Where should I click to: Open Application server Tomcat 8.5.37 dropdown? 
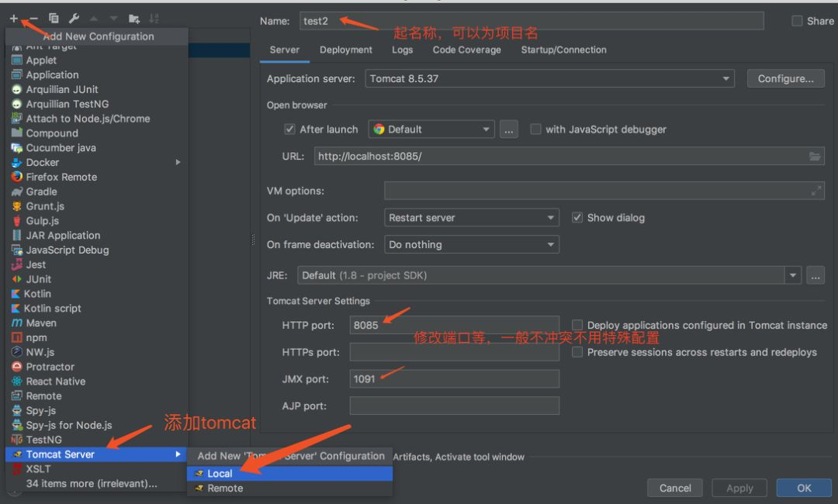pos(549,78)
